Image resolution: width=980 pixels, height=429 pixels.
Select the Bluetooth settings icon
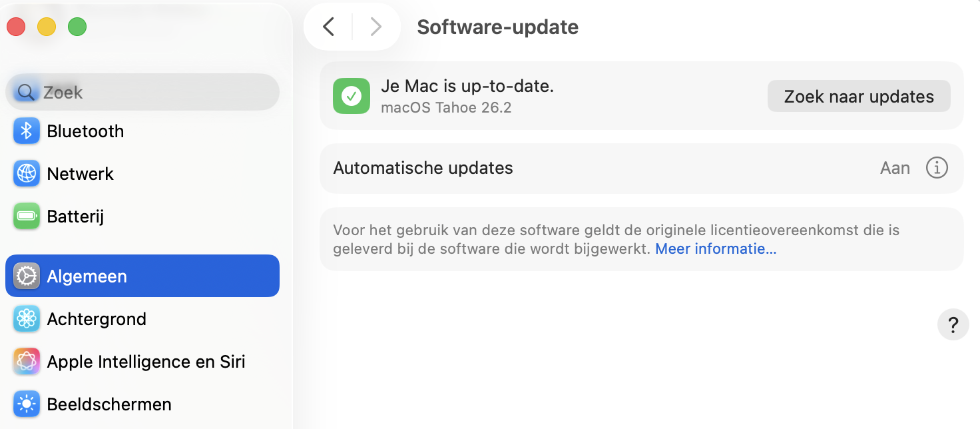click(x=26, y=131)
